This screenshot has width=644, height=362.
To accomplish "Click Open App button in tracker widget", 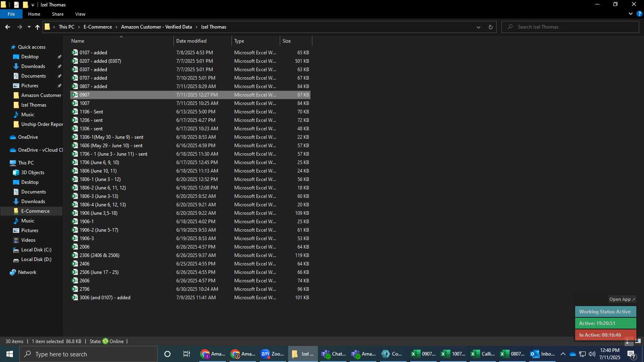I will click(622, 299).
